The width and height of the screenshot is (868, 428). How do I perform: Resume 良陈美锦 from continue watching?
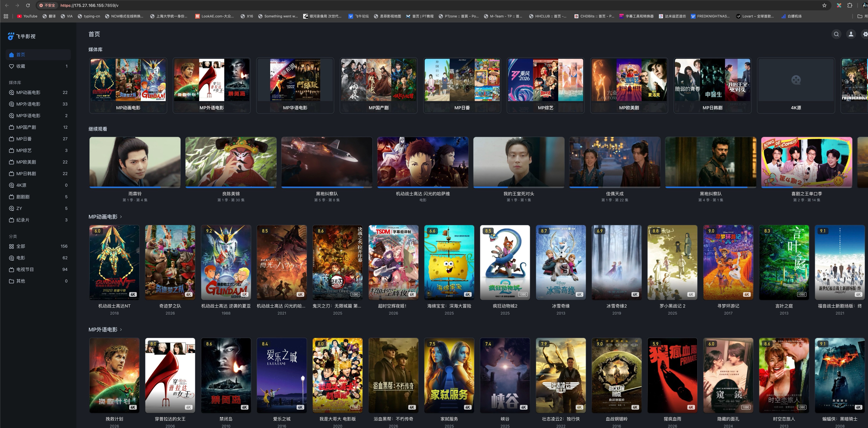tap(231, 162)
